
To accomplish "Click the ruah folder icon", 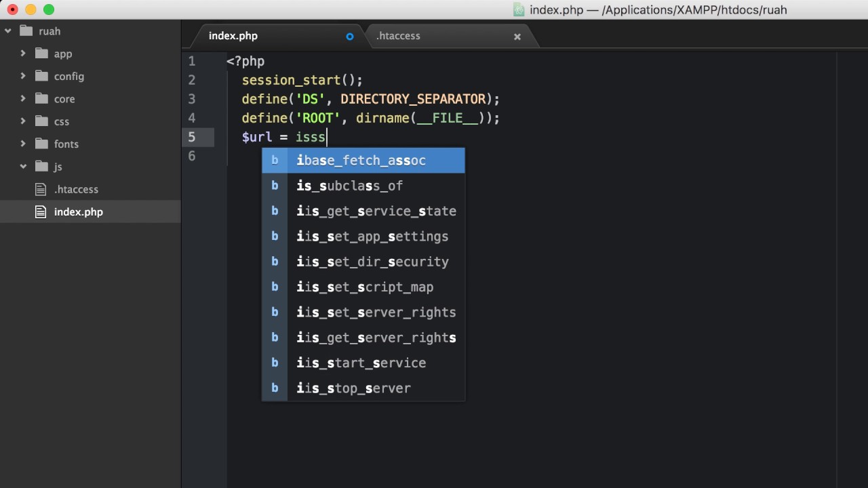I will point(26,30).
